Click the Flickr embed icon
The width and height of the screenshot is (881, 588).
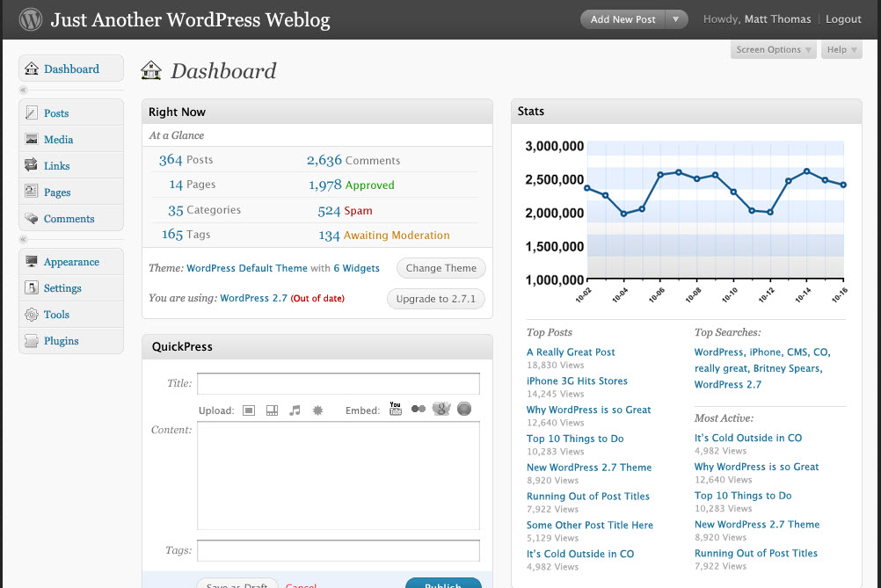coord(418,409)
